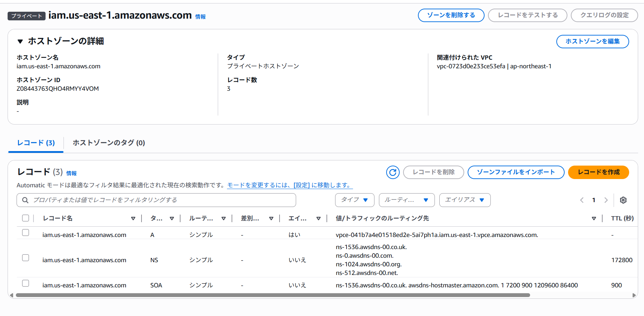
Task: Check the SOA record row checkbox
Action: (26, 283)
